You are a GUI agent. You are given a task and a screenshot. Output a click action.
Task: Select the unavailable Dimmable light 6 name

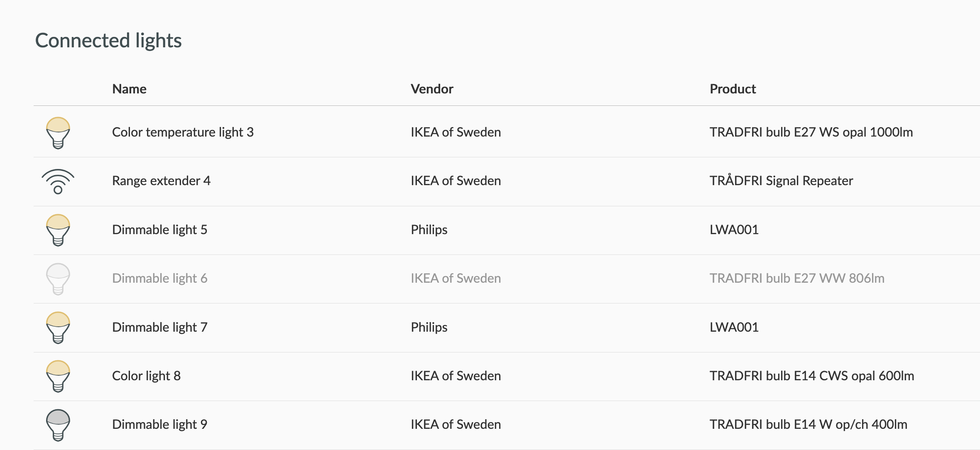(x=159, y=278)
